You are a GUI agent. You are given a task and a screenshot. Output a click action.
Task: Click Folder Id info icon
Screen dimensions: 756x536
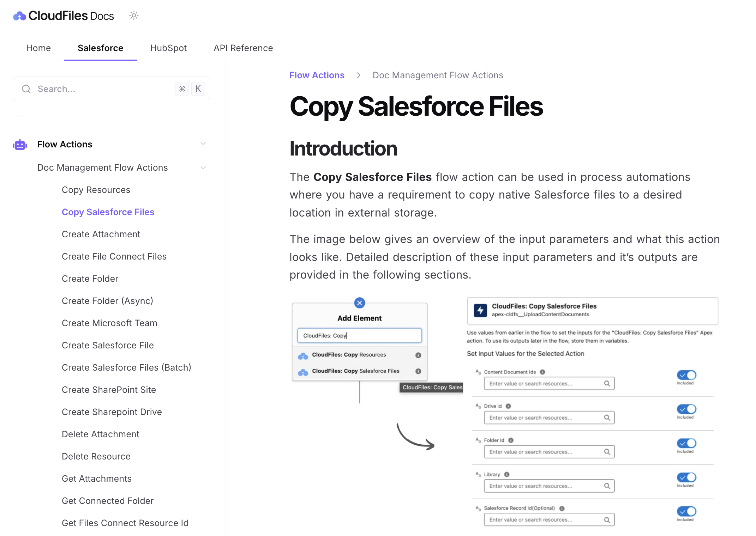tap(511, 440)
